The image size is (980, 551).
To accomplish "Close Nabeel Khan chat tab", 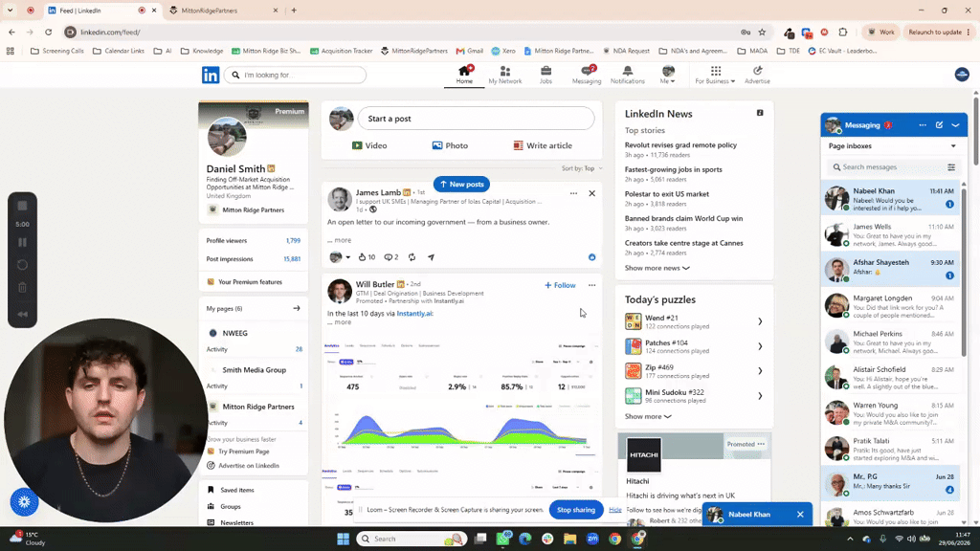I will pyautogui.click(x=800, y=515).
